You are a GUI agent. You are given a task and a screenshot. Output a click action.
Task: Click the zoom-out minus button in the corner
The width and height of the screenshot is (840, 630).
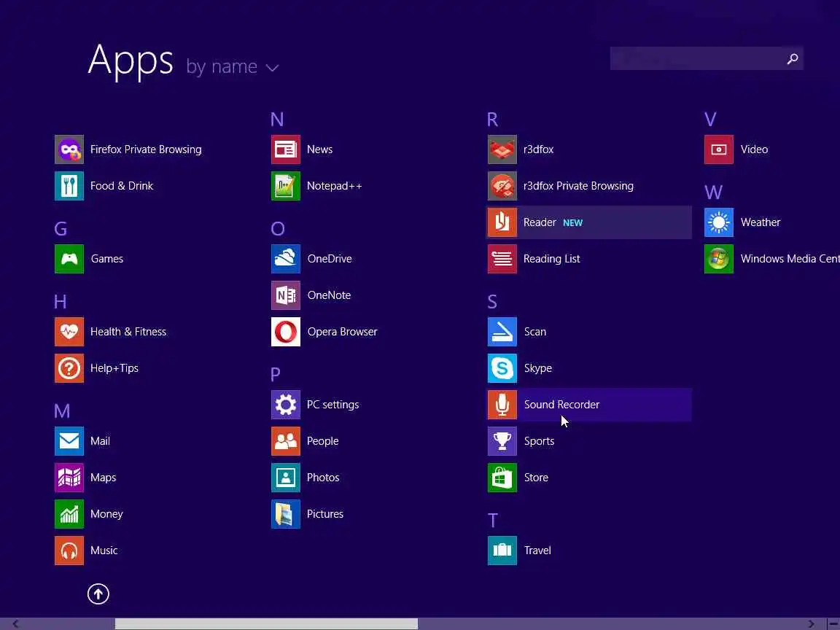(833, 623)
